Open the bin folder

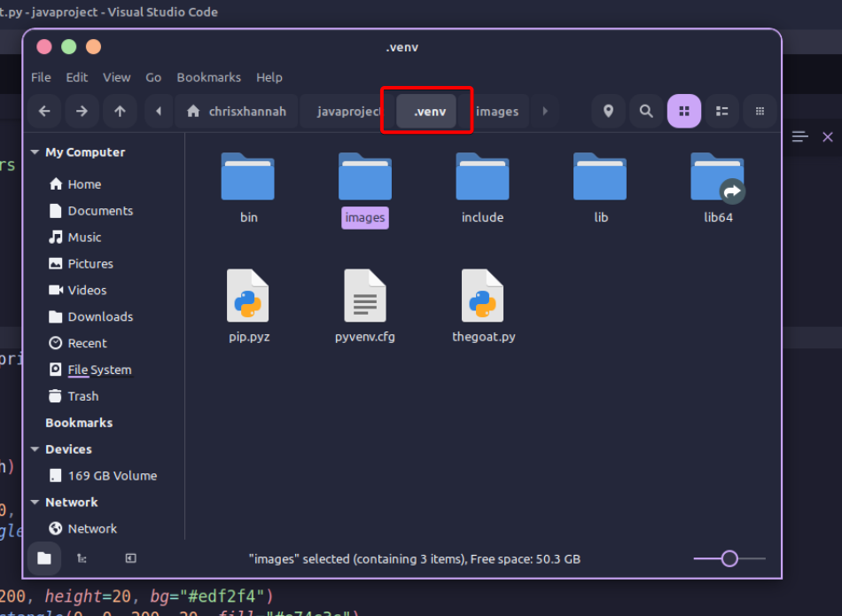(x=248, y=187)
